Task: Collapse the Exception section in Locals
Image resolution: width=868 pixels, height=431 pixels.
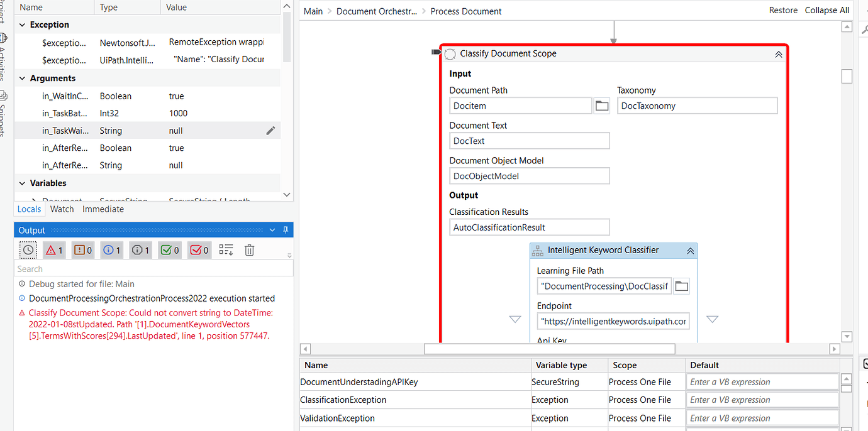Action: point(21,24)
